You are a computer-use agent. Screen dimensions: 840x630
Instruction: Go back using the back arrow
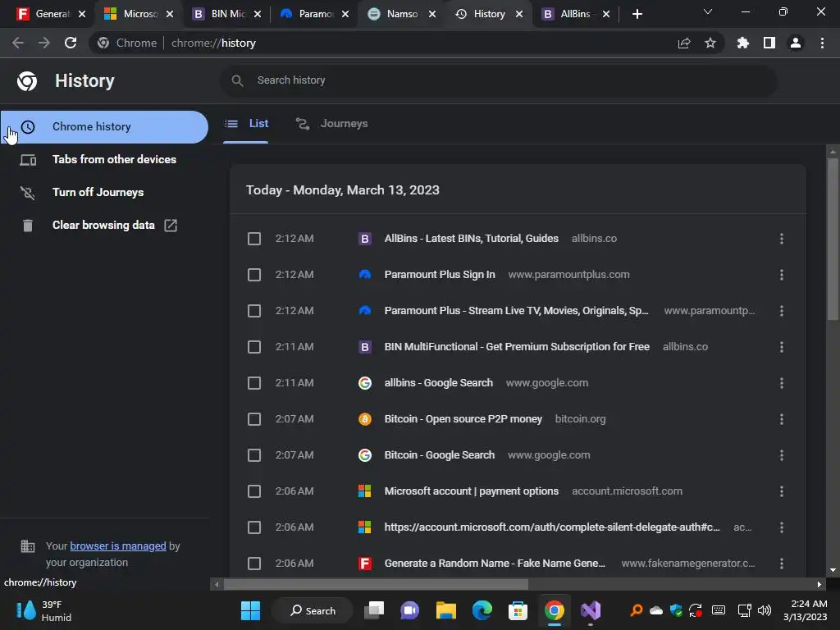(18, 43)
